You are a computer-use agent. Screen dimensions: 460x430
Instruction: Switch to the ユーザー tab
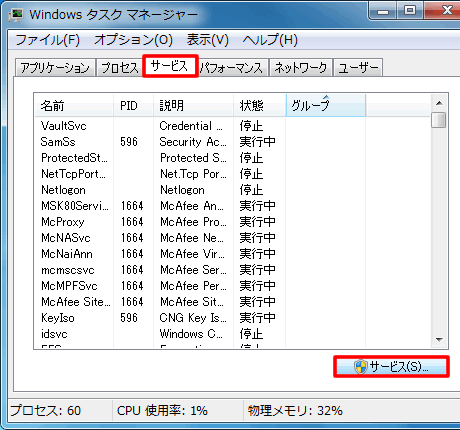(358, 68)
